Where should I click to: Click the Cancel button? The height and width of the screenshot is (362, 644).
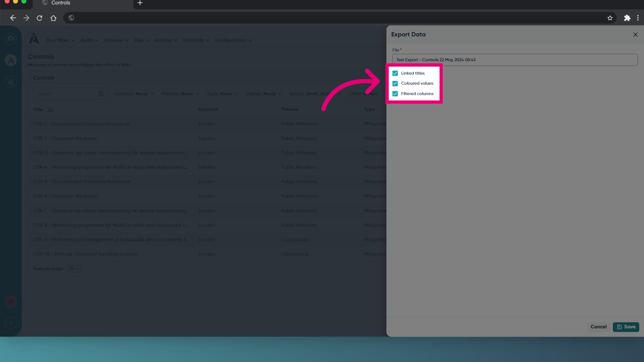coord(598,327)
